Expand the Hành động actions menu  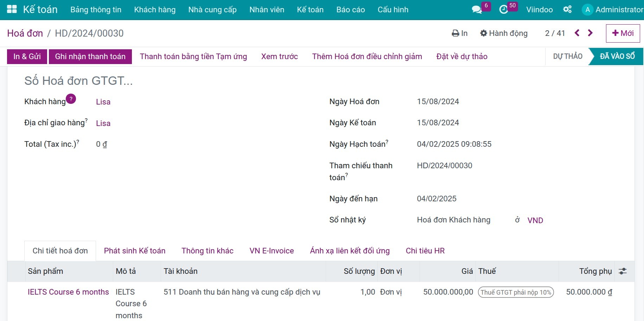click(x=504, y=33)
